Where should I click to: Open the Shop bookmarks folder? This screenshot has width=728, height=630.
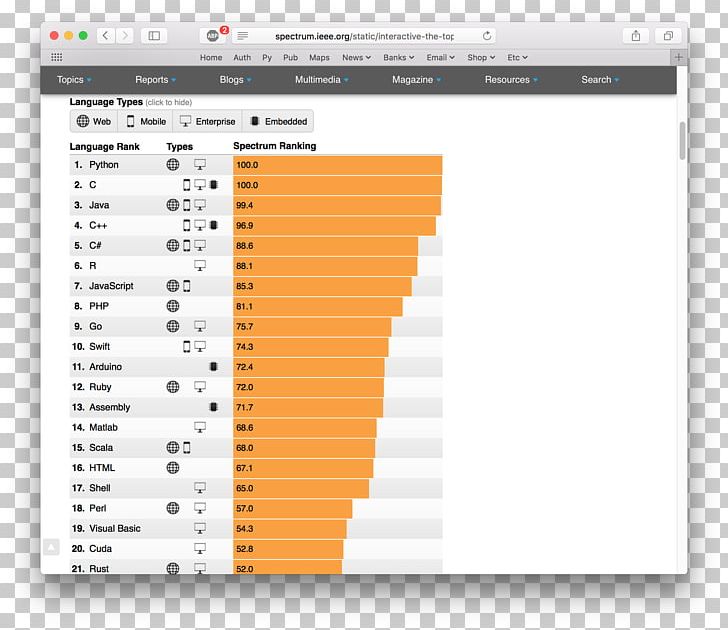[x=481, y=58]
